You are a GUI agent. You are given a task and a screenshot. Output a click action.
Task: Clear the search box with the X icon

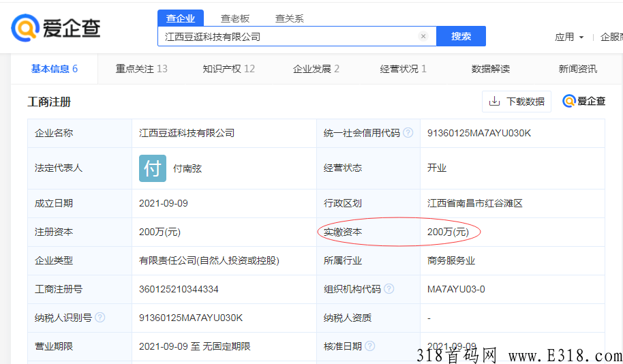click(423, 36)
